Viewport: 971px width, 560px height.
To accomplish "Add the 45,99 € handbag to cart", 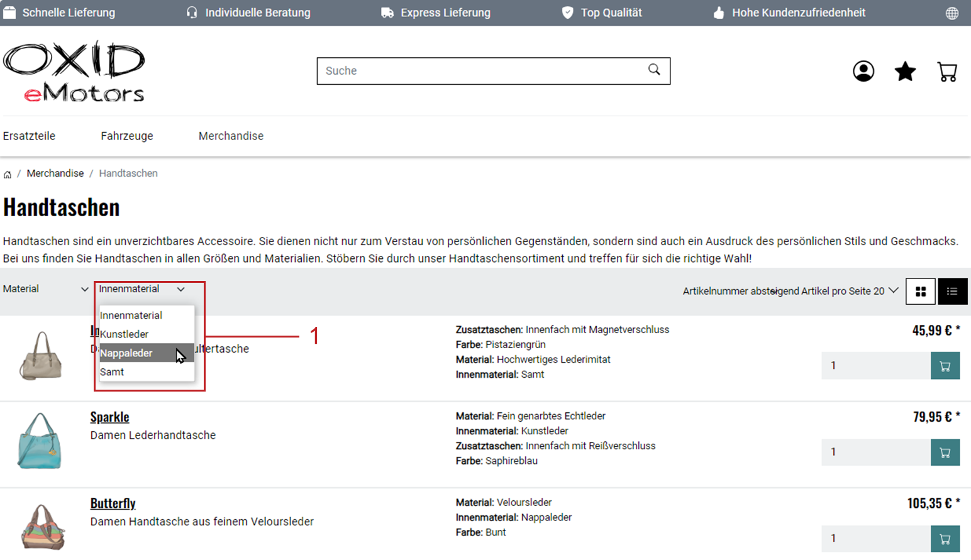I will click(x=945, y=366).
